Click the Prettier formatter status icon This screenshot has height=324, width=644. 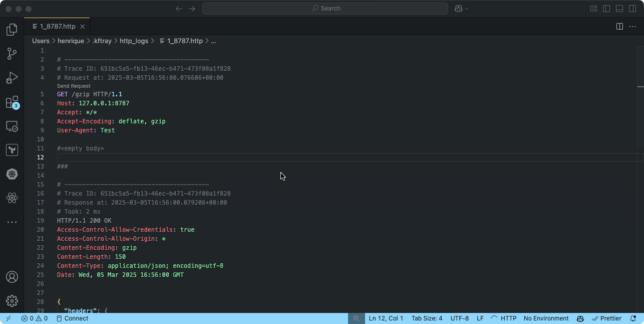click(606, 318)
